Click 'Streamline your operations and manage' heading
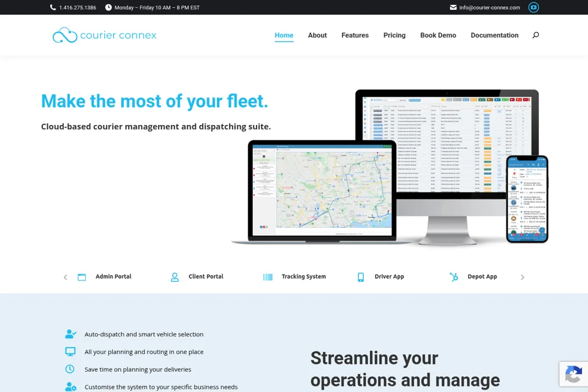The width and height of the screenshot is (588, 392). click(405, 369)
